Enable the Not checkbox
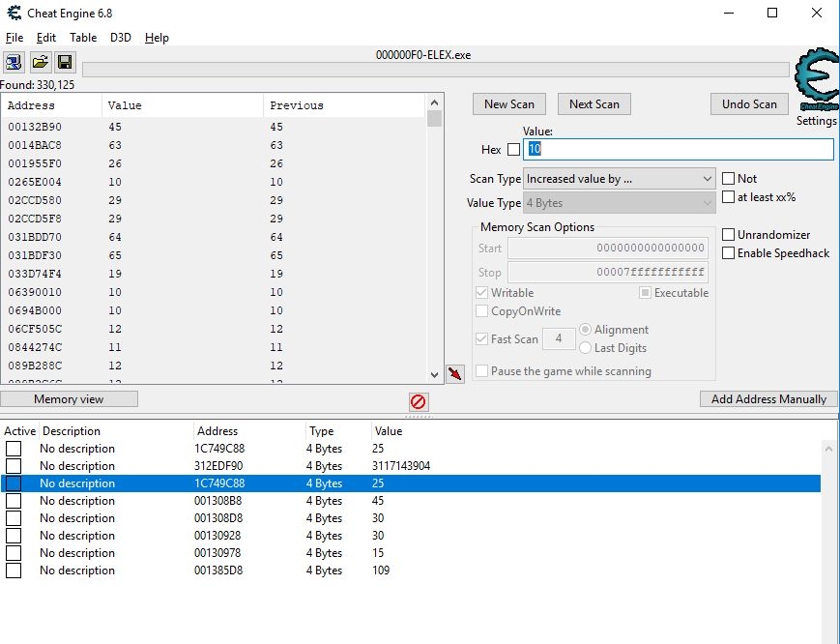This screenshot has width=840, height=644. click(728, 179)
